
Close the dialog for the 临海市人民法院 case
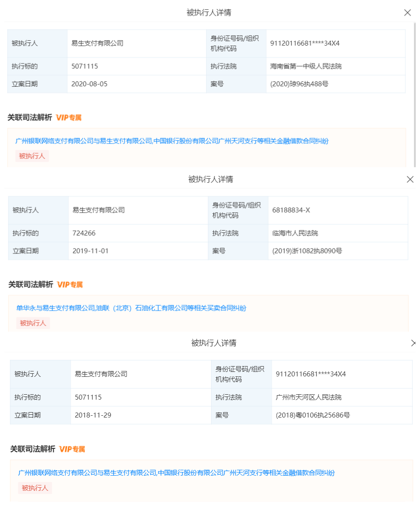point(410,179)
